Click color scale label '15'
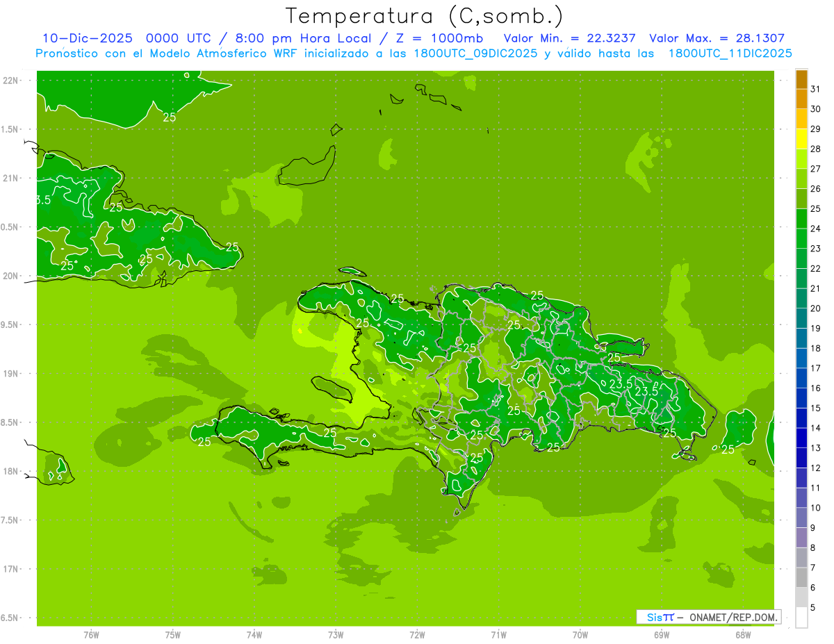The image size is (834, 644). coord(816,408)
